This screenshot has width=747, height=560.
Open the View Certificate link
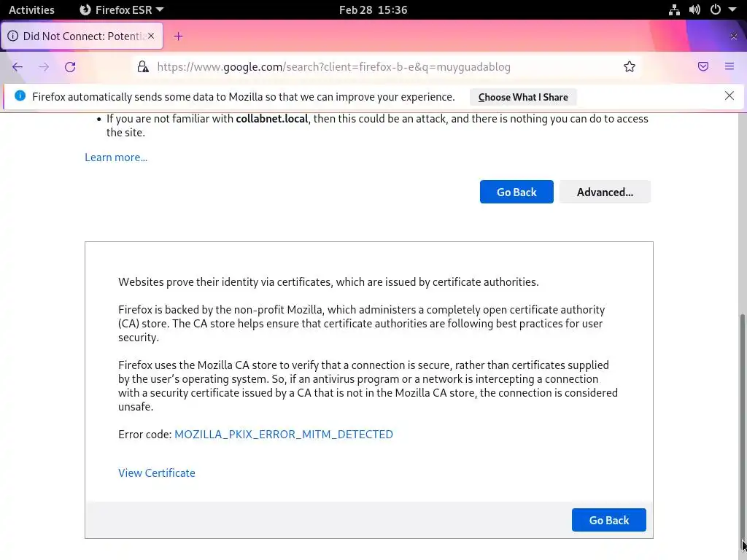(x=157, y=472)
